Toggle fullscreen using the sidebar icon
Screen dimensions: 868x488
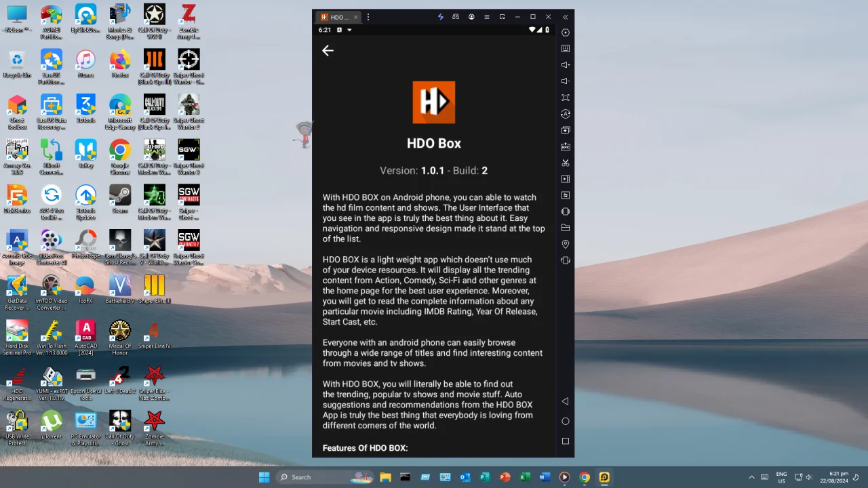[x=566, y=98]
